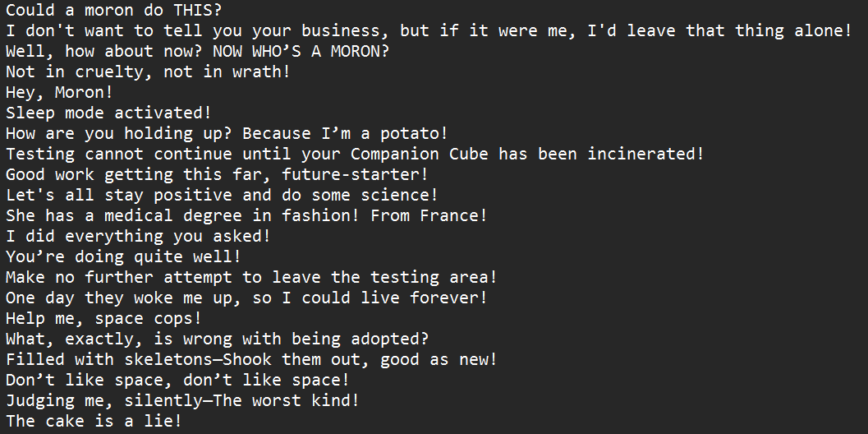Click the medical degree in fashion line

click(246, 215)
